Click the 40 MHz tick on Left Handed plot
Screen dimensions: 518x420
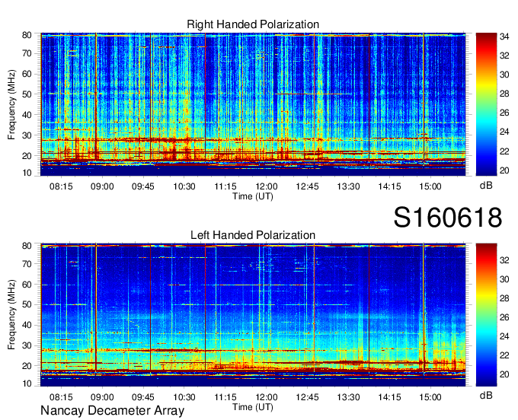27,325
